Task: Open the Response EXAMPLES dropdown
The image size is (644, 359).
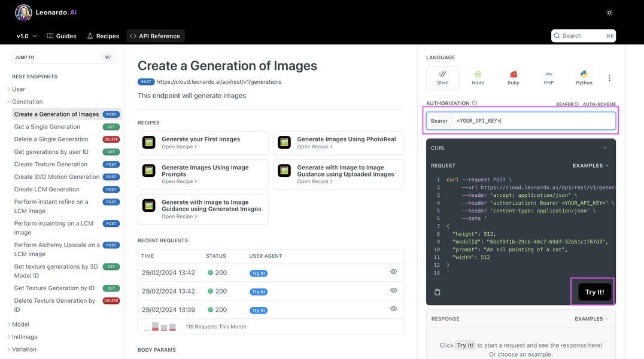Action: (591, 319)
